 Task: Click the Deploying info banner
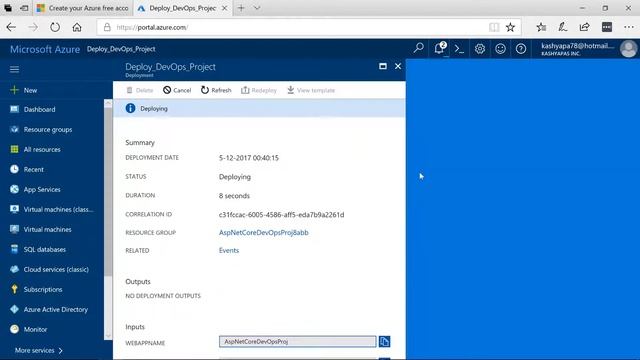[259, 109]
